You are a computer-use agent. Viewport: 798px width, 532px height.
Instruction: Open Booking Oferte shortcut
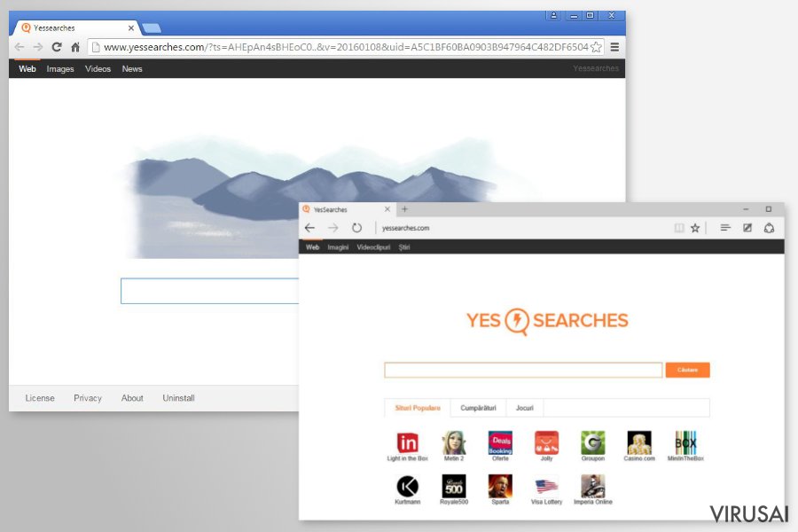point(500,447)
